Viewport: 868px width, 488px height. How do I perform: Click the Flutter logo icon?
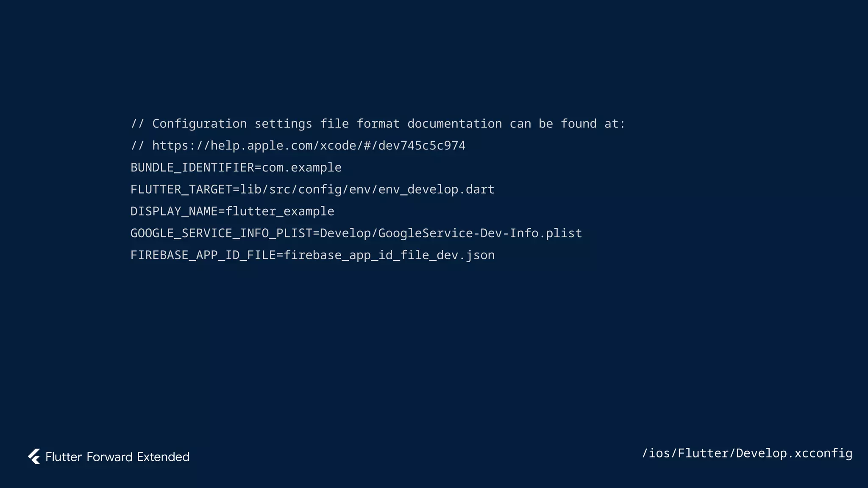click(34, 457)
